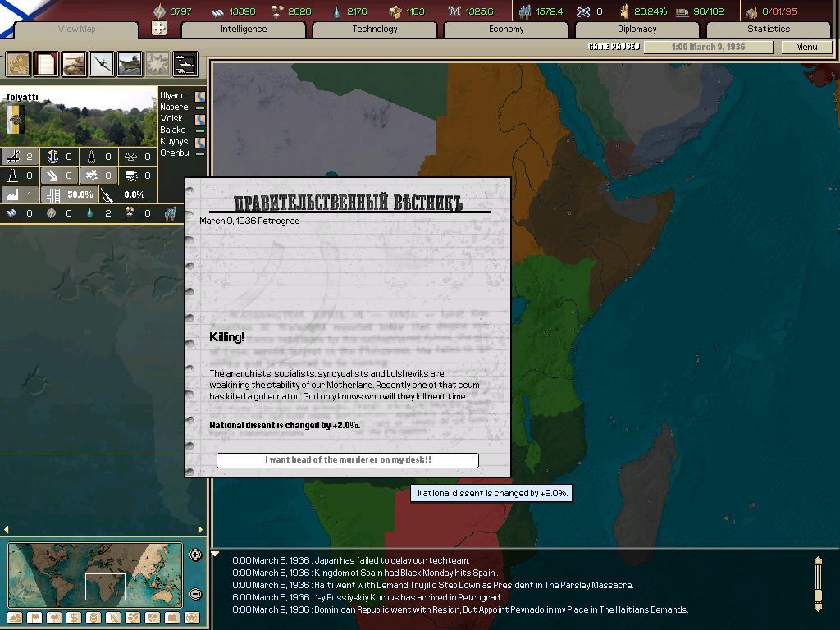Click the naval base anchor icon
The width and height of the screenshot is (840, 630).
pyautogui.click(x=52, y=157)
